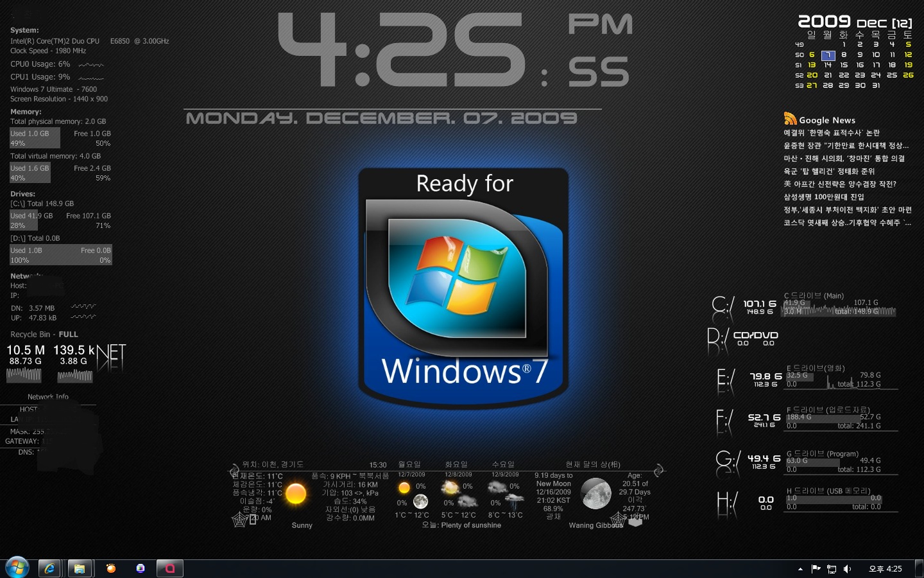Open Windows Explorer folder taskbar icon

point(80,568)
